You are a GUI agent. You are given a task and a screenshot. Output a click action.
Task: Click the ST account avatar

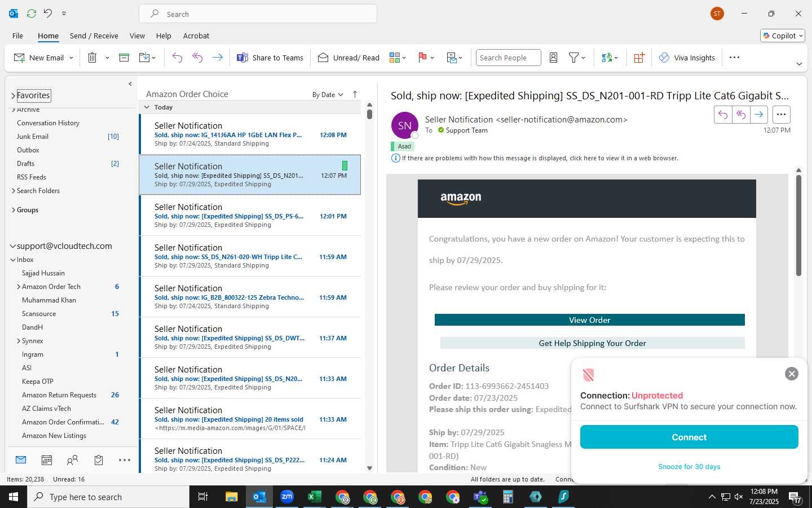(x=717, y=14)
